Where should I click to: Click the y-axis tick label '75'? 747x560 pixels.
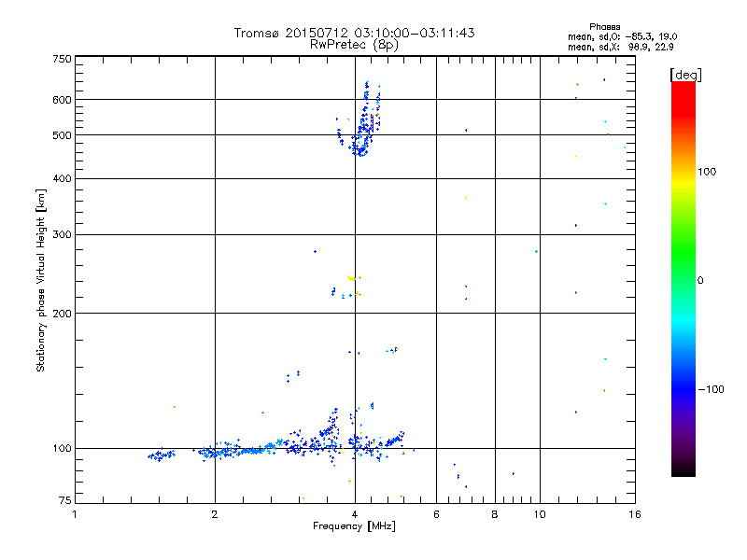[x=65, y=500]
